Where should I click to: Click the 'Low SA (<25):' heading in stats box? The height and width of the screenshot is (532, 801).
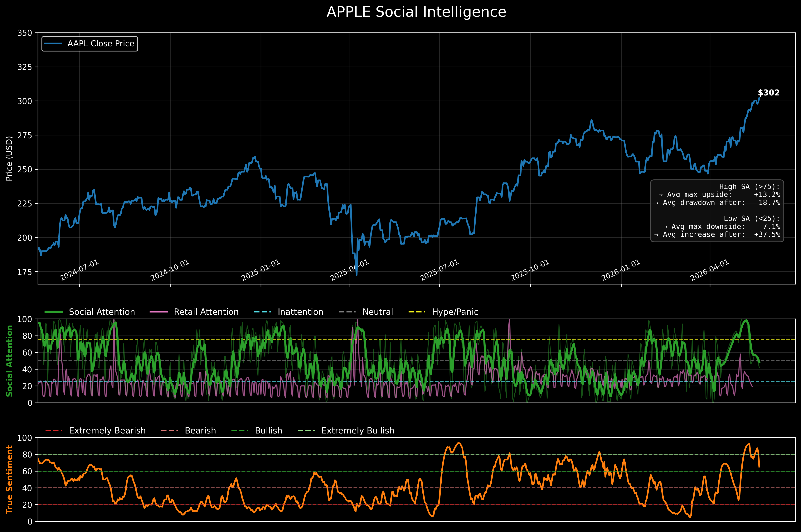coord(752,219)
